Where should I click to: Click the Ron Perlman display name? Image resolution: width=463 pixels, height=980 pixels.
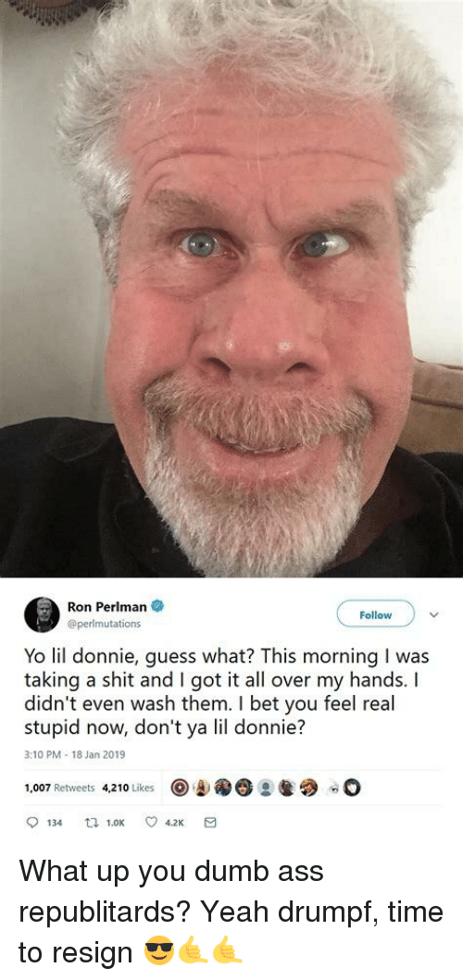pyautogui.click(x=107, y=607)
